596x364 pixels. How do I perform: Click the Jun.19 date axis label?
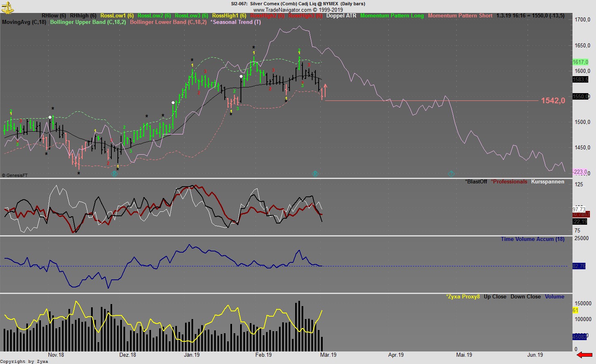pyautogui.click(x=535, y=355)
